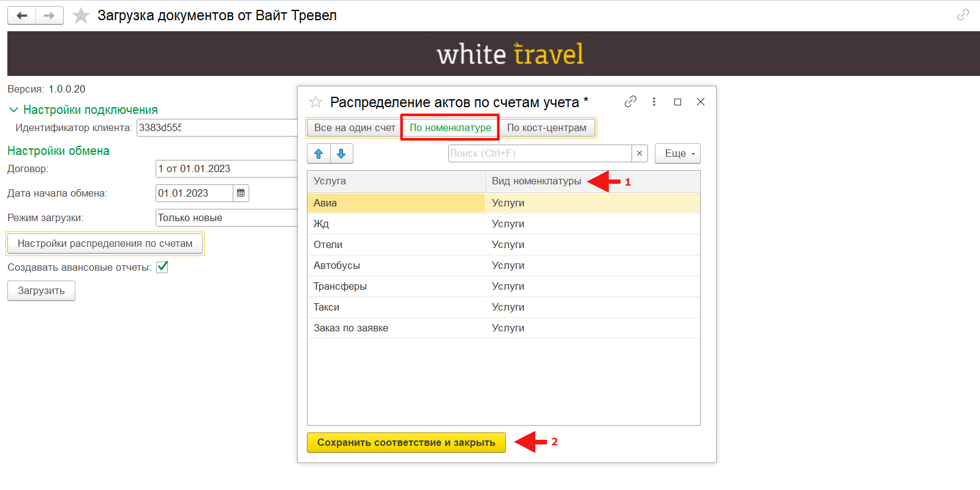Switch to the 'По кост-центрам' tab
The width and height of the screenshot is (980, 490).
[546, 128]
